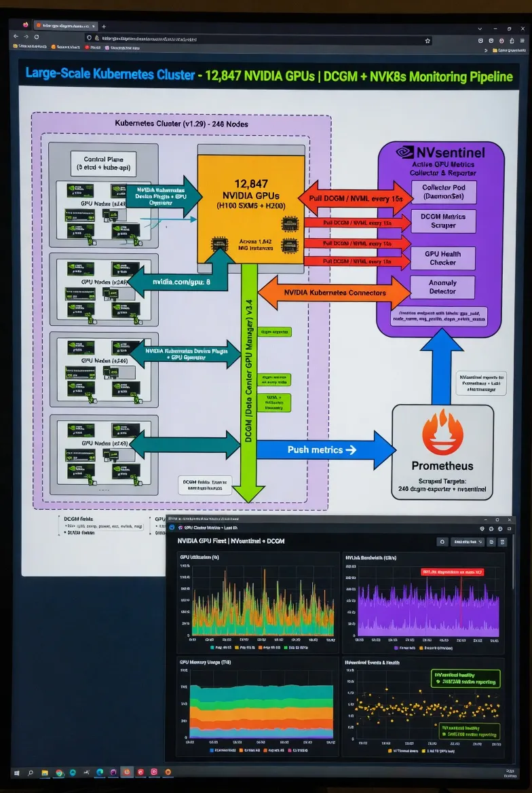Open the GPU Memory Usage panel title menu
Screen dimensions: 532x793
(x=205, y=662)
